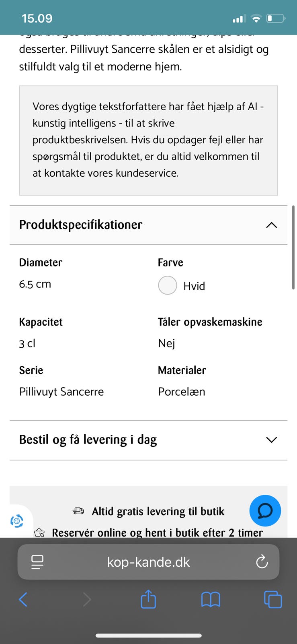Viewport: 297px width, 644px height.
Task: Reload the page with the refresh icon
Action: click(x=262, y=561)
